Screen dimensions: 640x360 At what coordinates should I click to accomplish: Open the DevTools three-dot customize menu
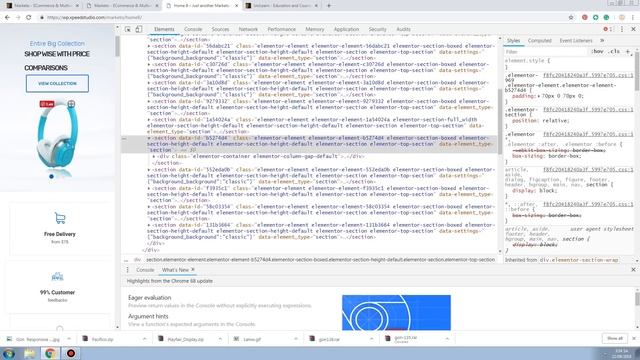pyautogui.click(x=622, y=29)
